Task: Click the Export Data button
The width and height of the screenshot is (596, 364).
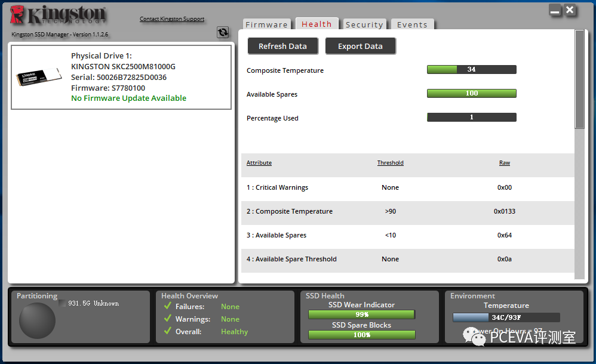Action: [360, 46]
